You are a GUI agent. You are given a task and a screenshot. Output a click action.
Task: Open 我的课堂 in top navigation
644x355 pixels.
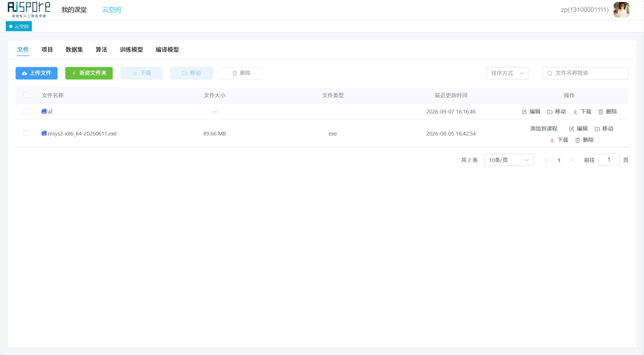(x=74, y=10)
